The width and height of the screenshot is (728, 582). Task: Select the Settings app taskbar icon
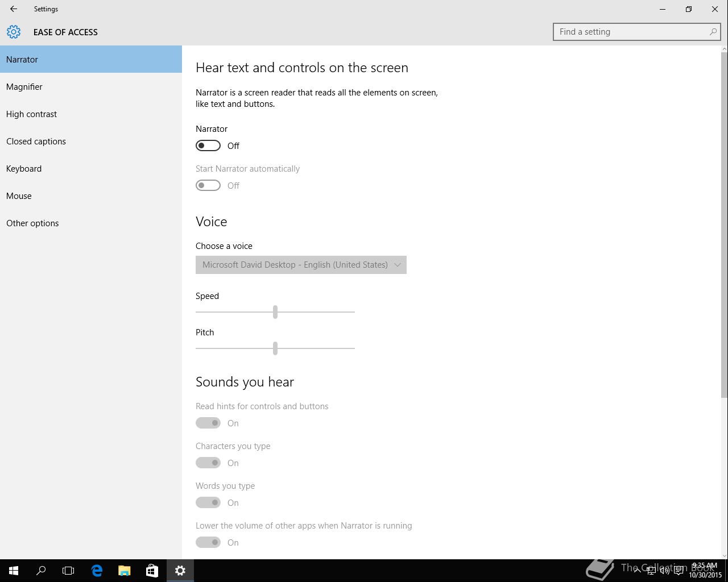point(180,571)
